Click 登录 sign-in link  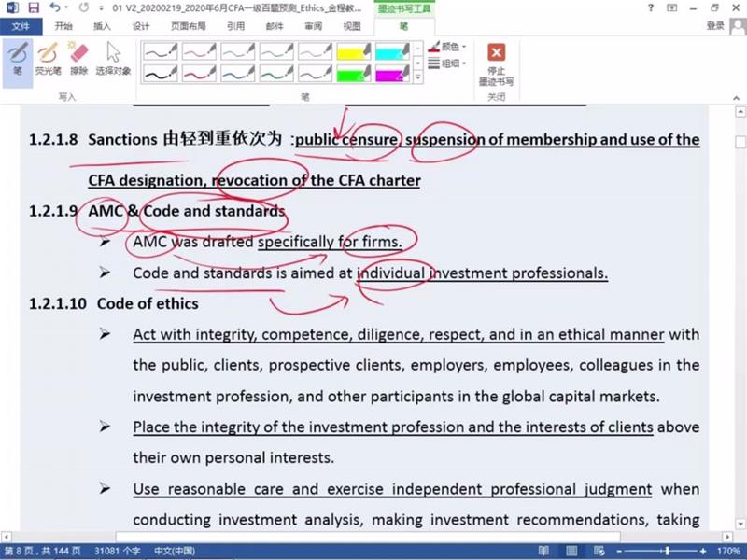[715, 26]
